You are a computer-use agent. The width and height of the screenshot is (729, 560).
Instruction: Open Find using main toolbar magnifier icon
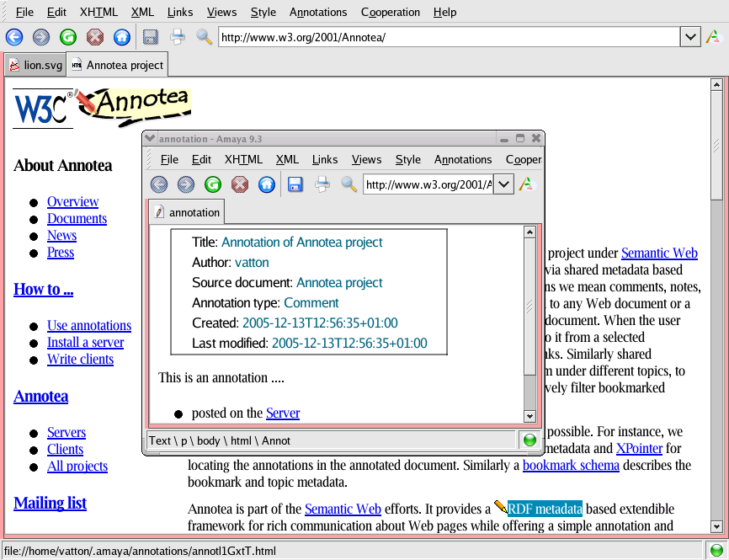pyautogui.click(x=204, y=37)
